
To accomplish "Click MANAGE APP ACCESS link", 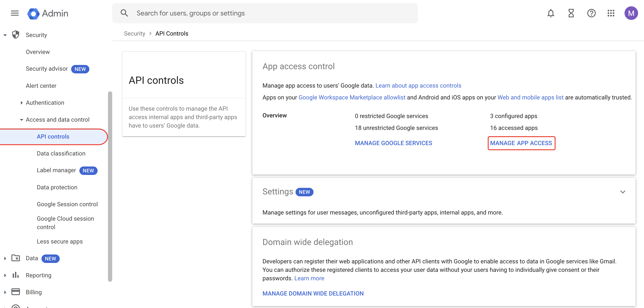I will tap(521, 143).
